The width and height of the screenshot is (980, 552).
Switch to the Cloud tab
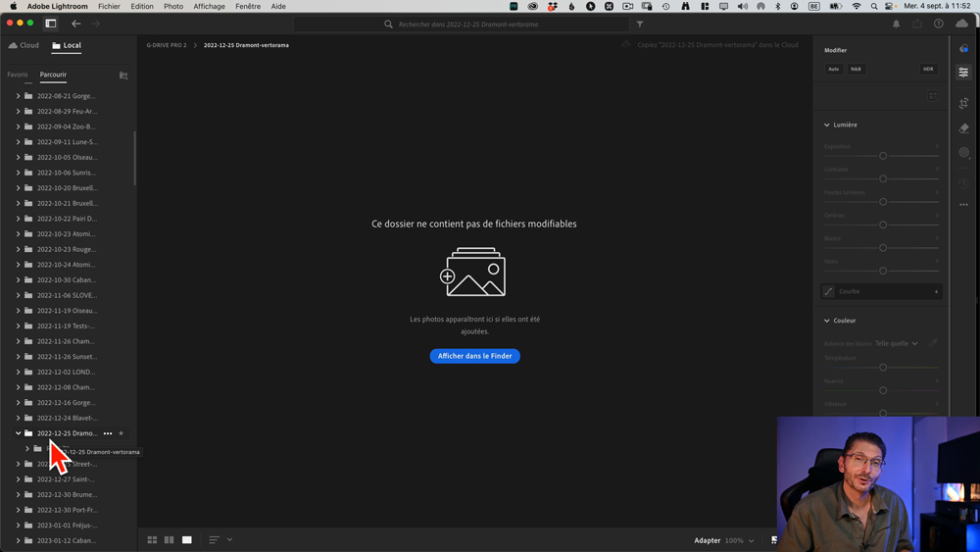coord(24,45)
